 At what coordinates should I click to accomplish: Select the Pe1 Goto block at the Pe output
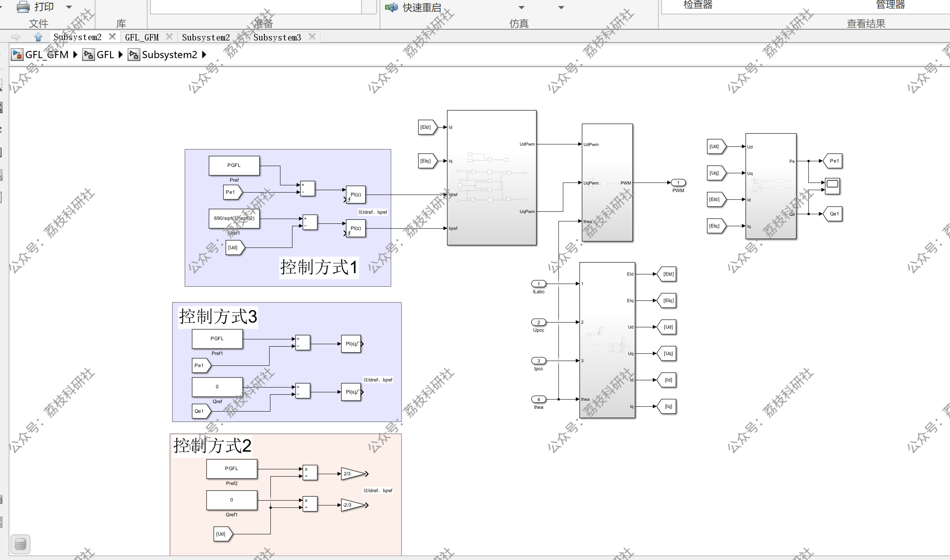pos(832,161)
